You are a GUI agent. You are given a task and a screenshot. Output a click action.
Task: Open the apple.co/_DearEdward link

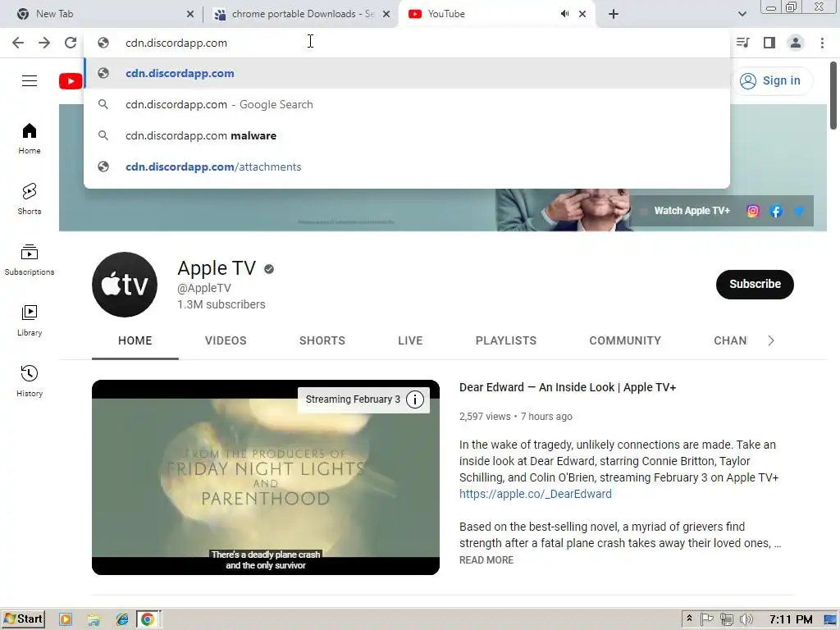pos(535,494)
